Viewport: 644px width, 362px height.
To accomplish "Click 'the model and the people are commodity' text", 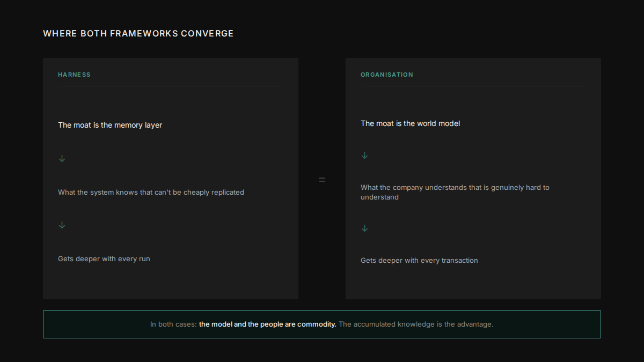I will [267, 324].
